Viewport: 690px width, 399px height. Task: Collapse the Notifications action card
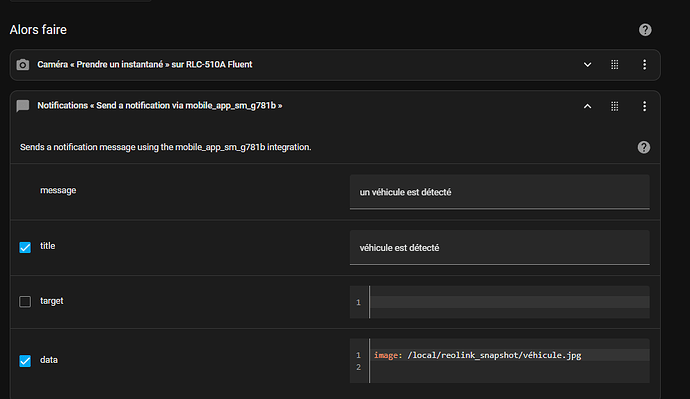[x=587, y=106]
